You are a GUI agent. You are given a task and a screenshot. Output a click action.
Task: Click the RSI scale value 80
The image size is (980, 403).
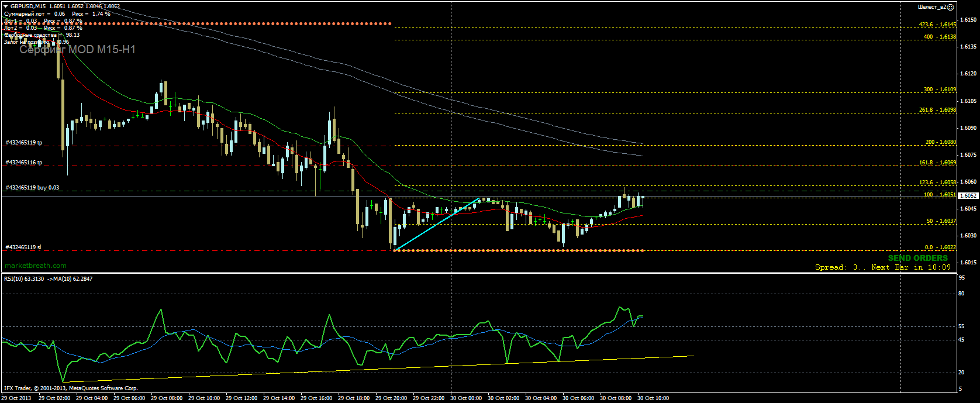[x=962, y=294]
